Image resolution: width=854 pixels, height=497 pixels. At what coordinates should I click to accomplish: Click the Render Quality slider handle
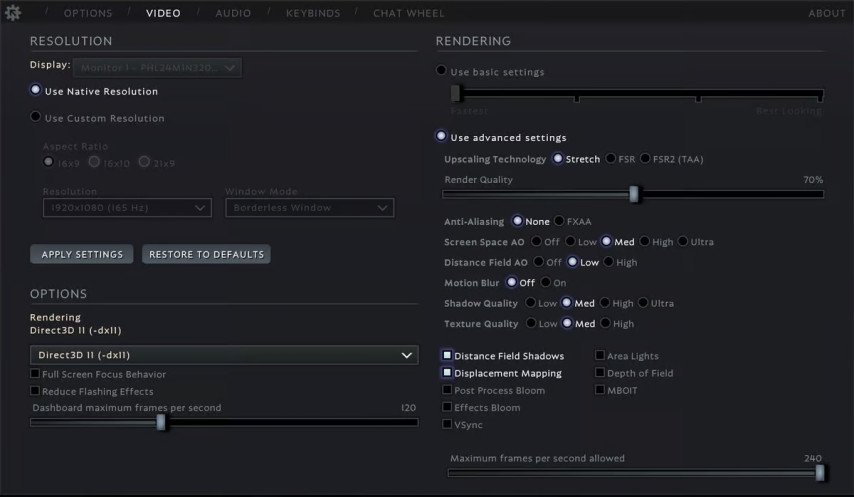pos(634,194)
